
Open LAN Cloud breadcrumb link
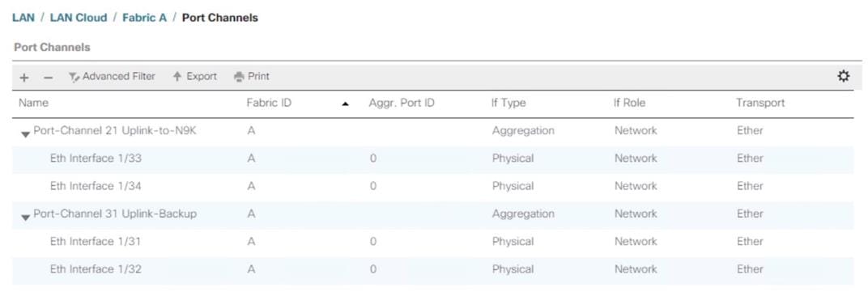pyautogui.click(x=79, y=18)
